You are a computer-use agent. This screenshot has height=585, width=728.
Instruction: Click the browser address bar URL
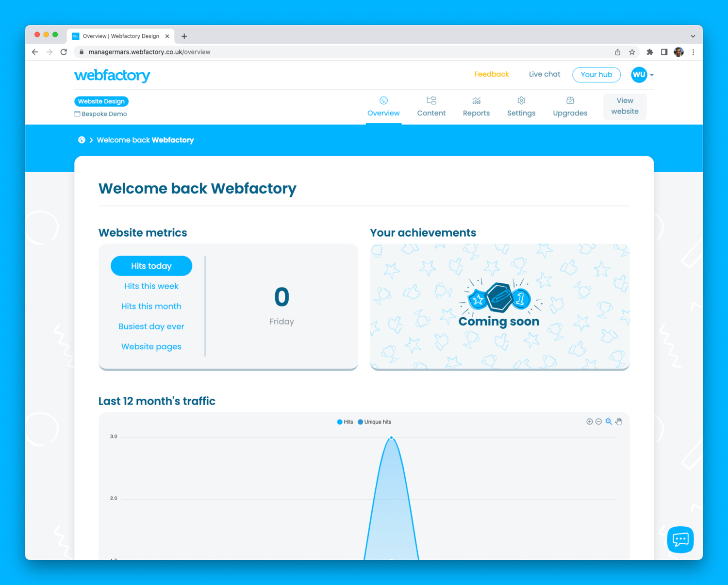149,52
